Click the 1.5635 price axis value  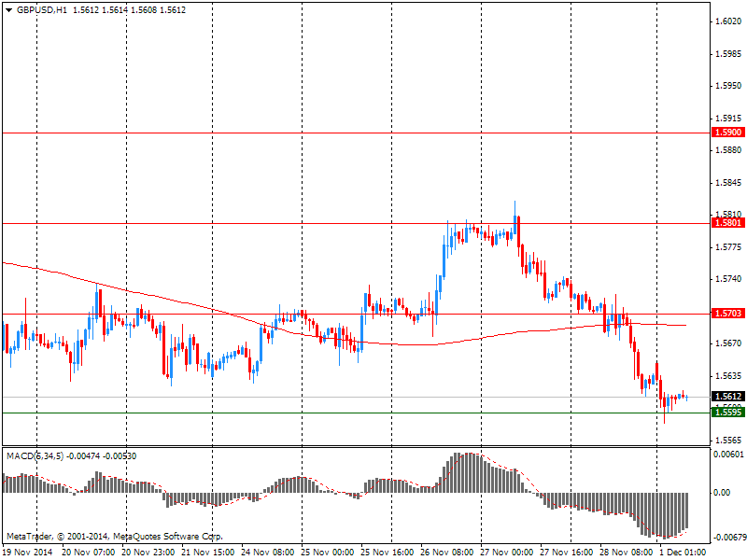click(x=728, y=376)
